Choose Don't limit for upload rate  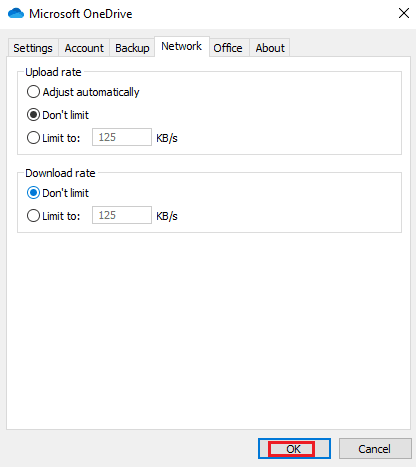tap(58, 115)
